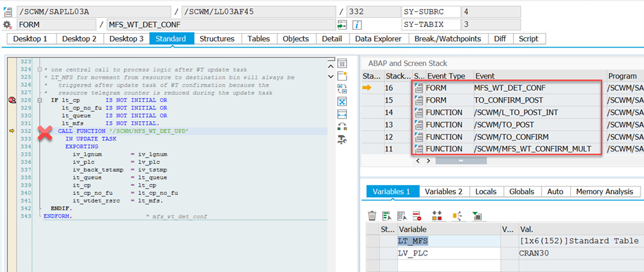Open the Objects tab

(296, 39)
